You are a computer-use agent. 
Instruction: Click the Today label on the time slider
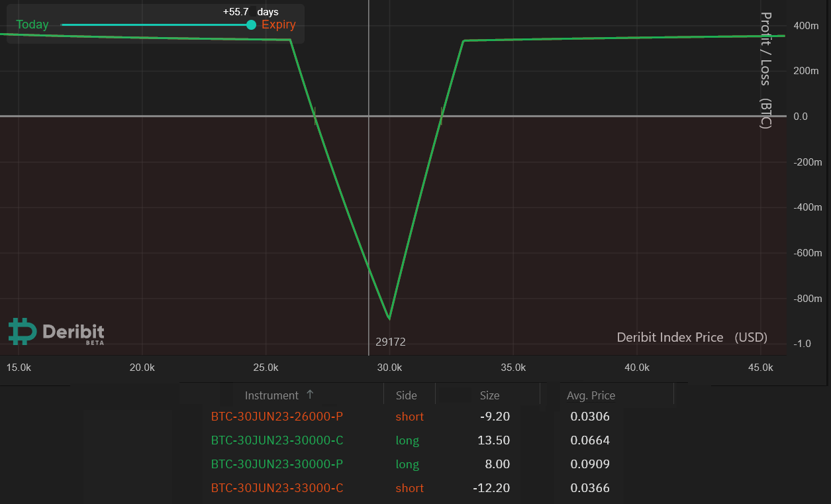(x=32, y=25)
